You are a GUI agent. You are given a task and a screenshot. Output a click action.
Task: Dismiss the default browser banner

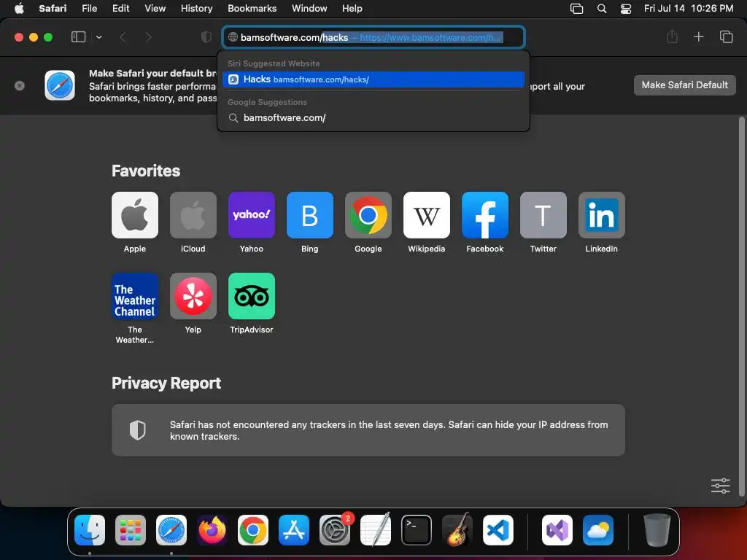tap(20, 86)
